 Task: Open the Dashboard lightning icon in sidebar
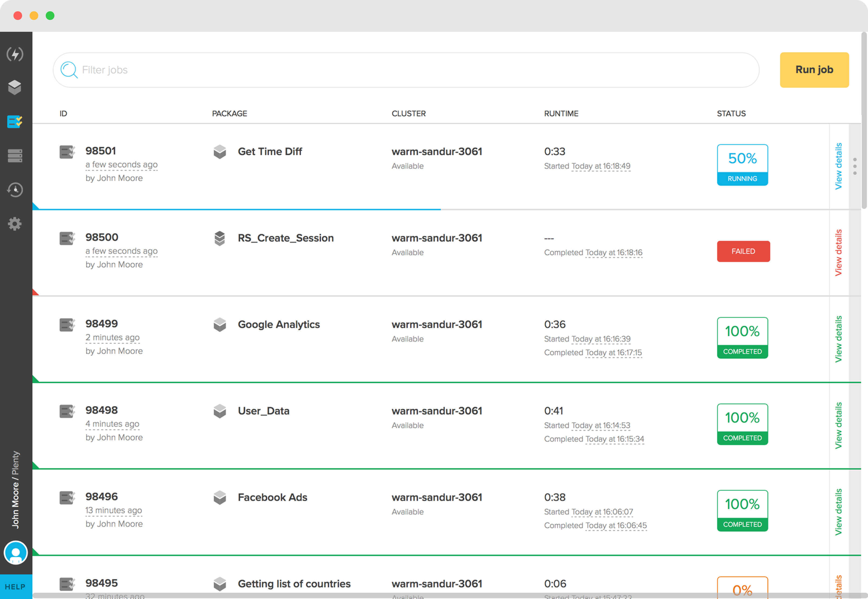pyautogui.click(x=15, y=54)
